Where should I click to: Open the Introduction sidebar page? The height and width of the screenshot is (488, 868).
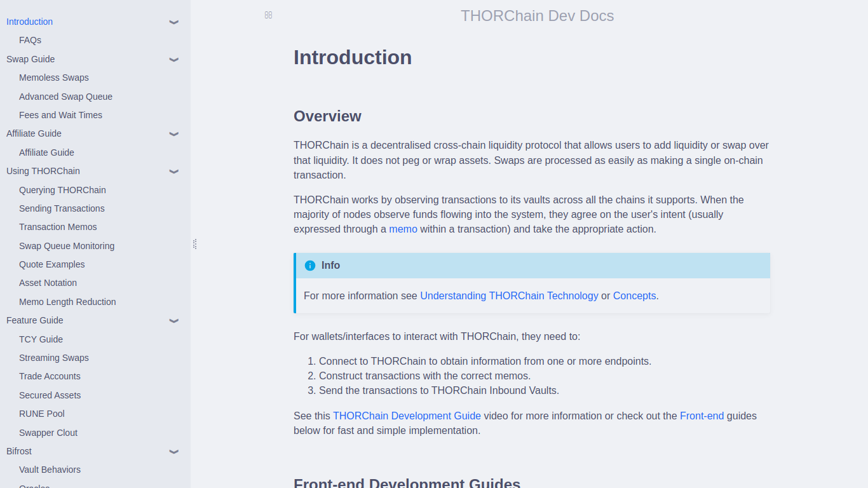pos(29,22)
